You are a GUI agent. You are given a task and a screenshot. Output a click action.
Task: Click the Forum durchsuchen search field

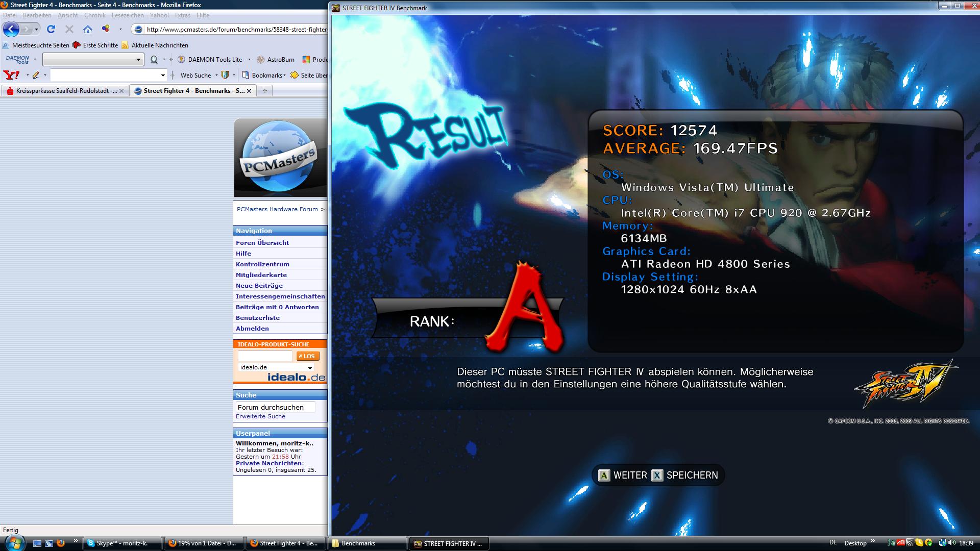click(275, 407)
